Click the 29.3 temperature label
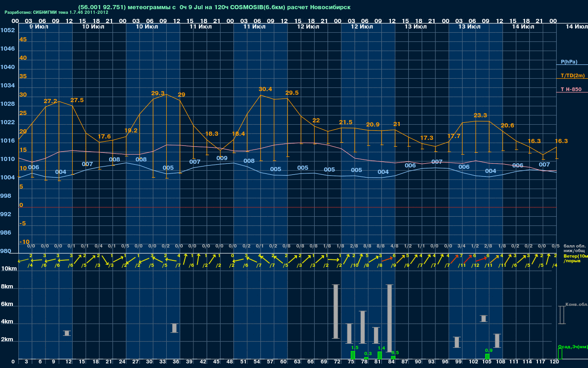 158,93
